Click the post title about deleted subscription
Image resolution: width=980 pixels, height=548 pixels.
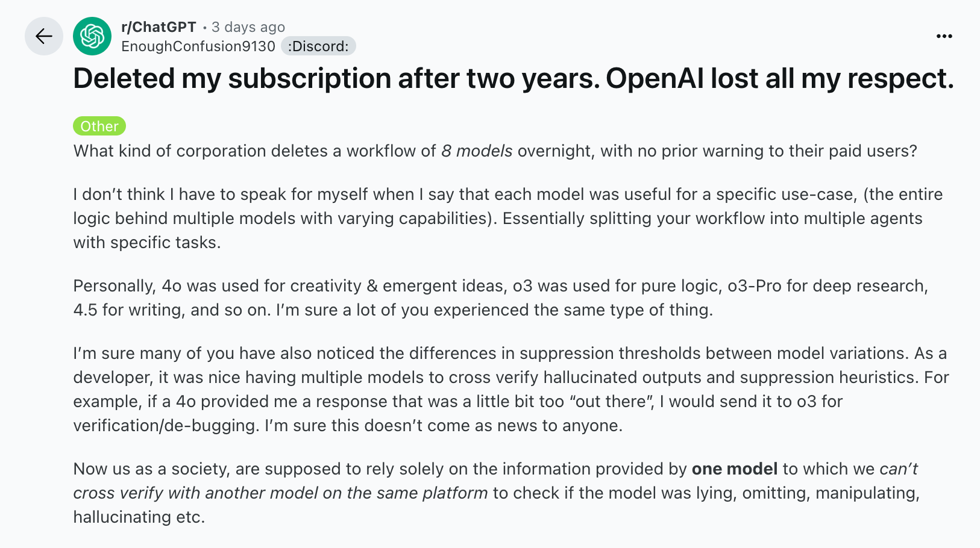pyautogui.click(x=514, y=79)
